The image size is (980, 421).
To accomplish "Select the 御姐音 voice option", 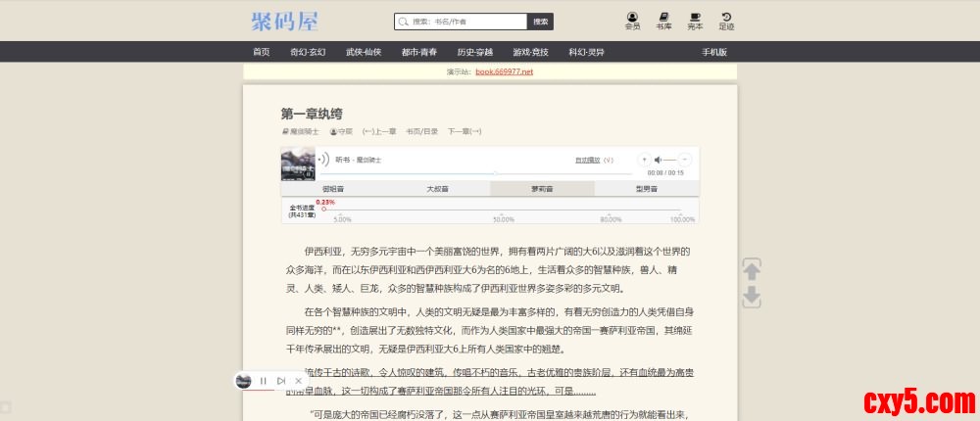I will pyautogui.click(x=333, y=189).
